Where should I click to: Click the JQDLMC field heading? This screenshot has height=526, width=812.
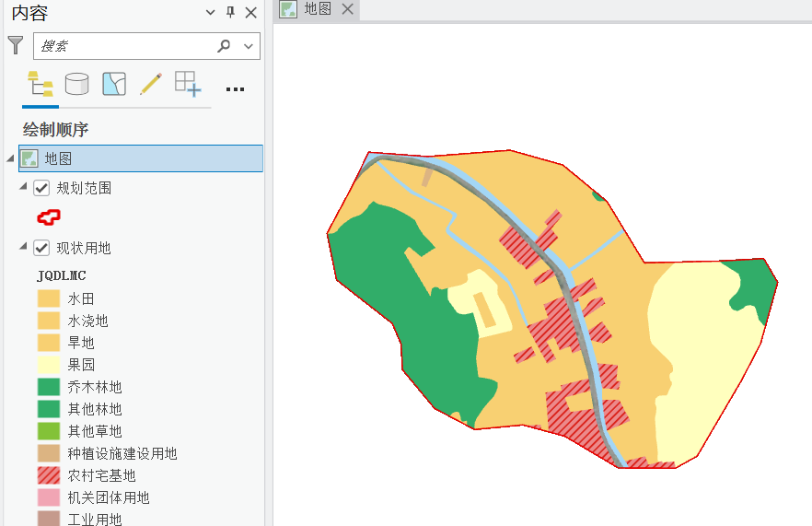(x=62, y=275)
